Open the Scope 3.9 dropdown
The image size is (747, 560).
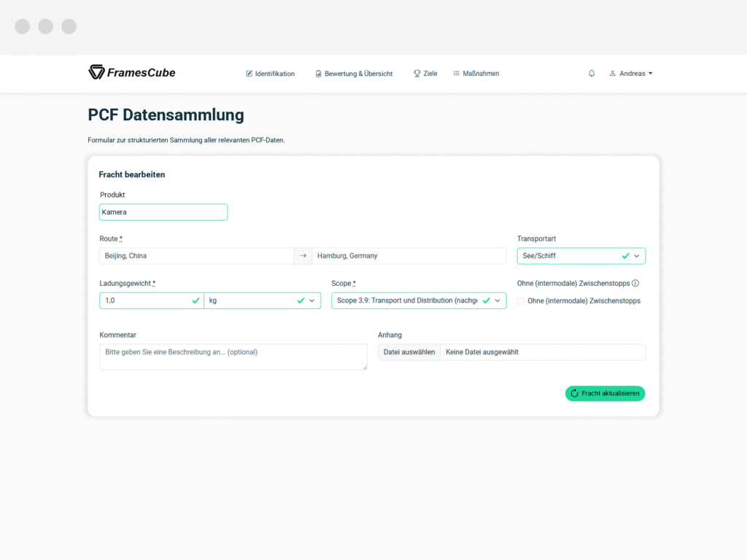pyautogui.click(x=419, y=300)
